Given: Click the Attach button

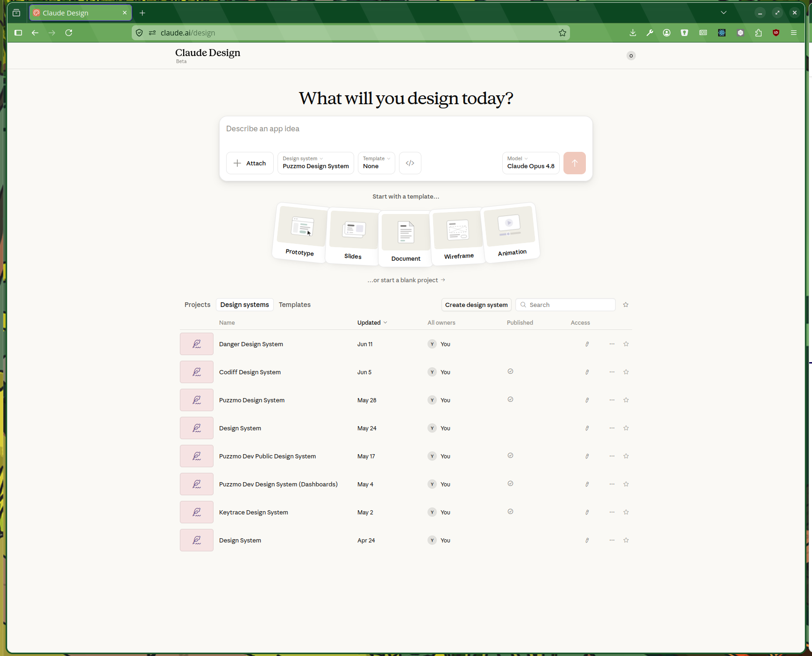Looking at the screenshot, I should pos(250,163).
